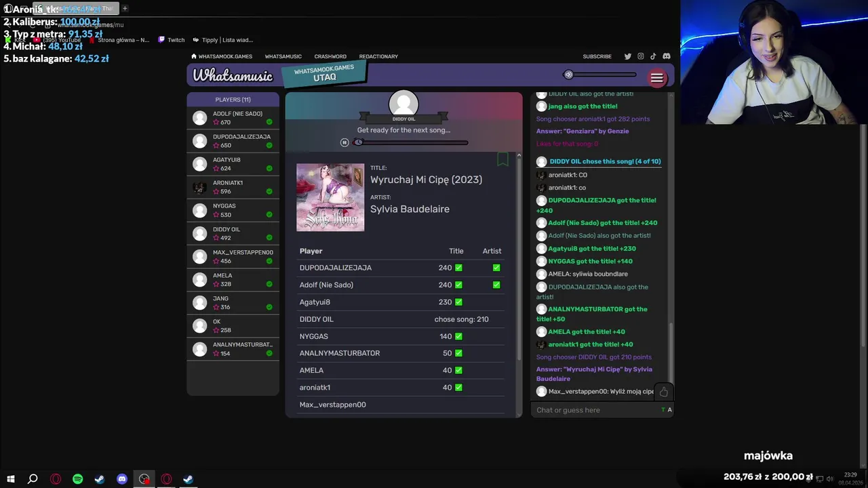Click the Whatsamusic logo
The image size is (868, 488).
pyautogui.click(x=232, y=75)
